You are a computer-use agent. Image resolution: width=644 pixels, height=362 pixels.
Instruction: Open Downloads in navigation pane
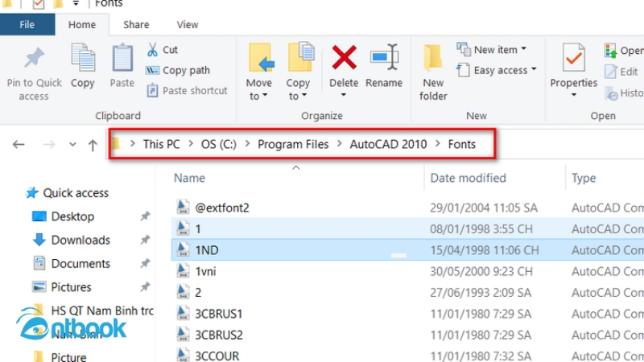(72, 240)
